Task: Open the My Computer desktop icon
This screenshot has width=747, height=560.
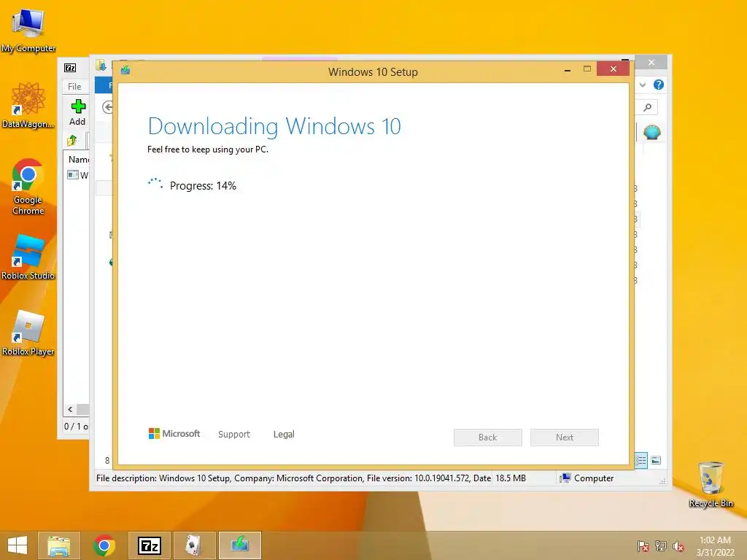Action: click(28, 29)
